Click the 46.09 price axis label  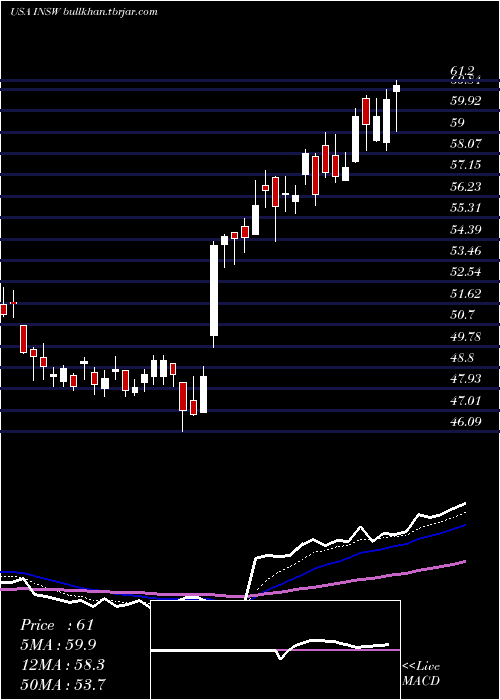click(x=466, y=421)
